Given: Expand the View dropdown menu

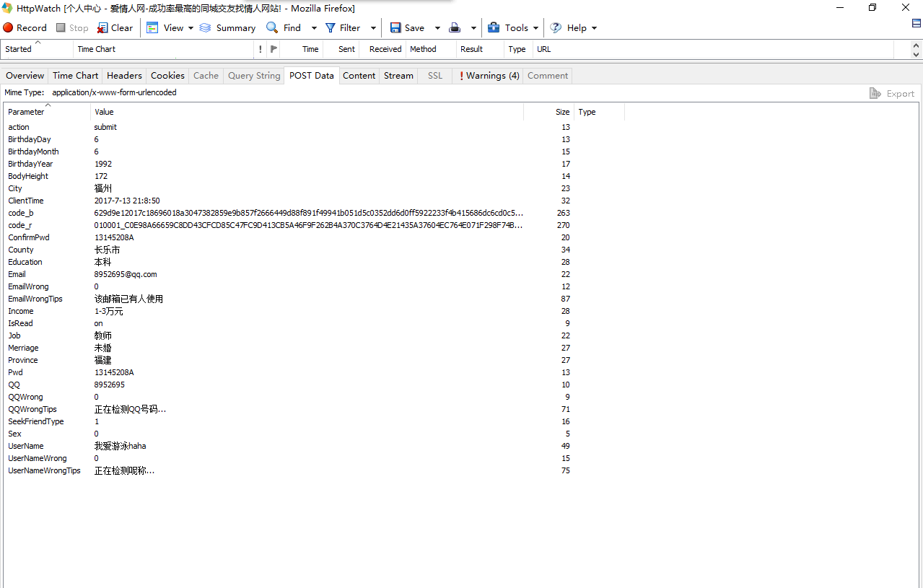Looking at the screenshot, I should 191,28.
